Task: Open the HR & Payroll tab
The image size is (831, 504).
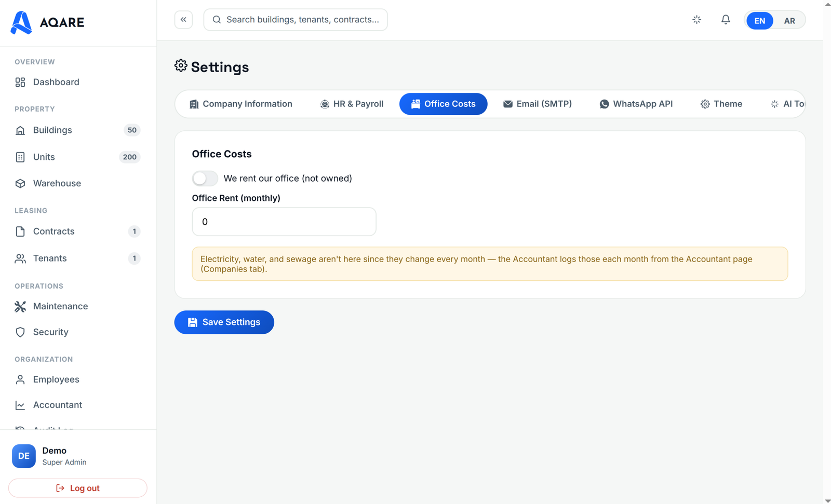Action: pyautogui.click(x=352, y=104)
